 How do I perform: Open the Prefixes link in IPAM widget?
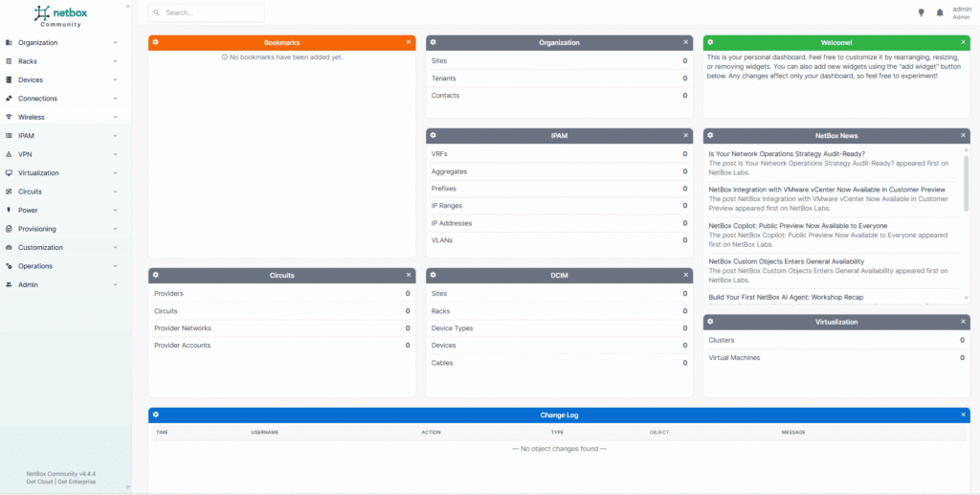click(444, 189)
